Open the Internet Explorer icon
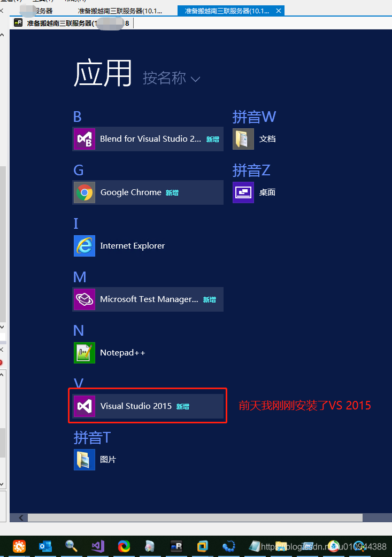Screen dimensions: 392x557 [84, 246]
